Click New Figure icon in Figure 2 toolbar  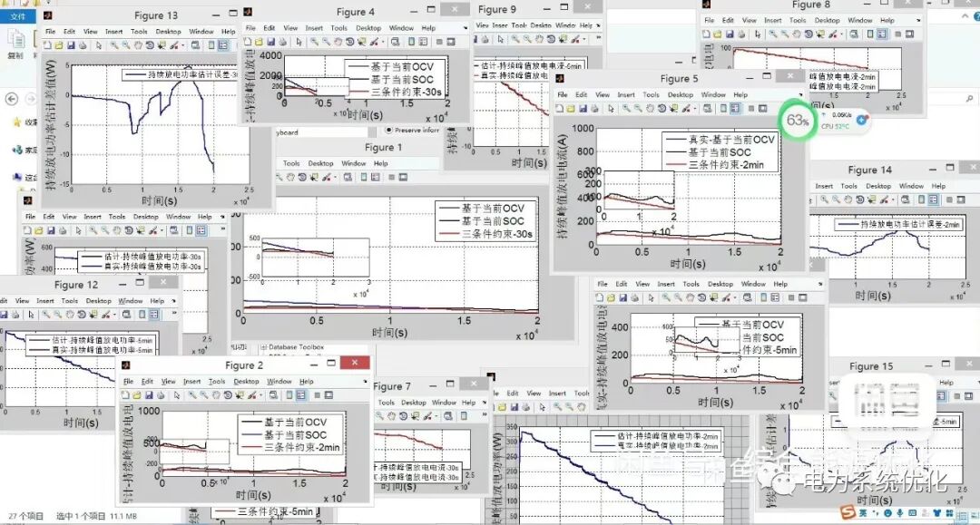[x=125, y=395]
